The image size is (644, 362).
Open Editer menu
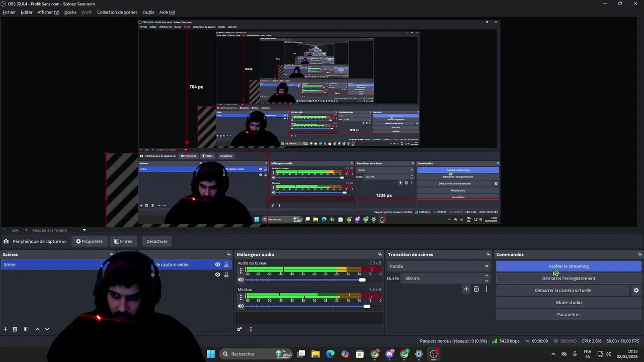click(x=27, y=12)
